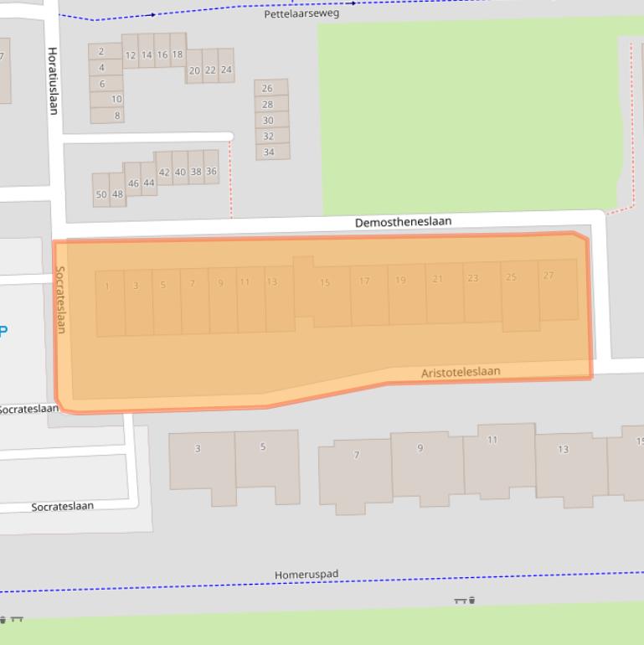The height and width of the screenshot is (645, 644).
Task: Click the Pettelaarseweg road label
Action: pos(301,13)
